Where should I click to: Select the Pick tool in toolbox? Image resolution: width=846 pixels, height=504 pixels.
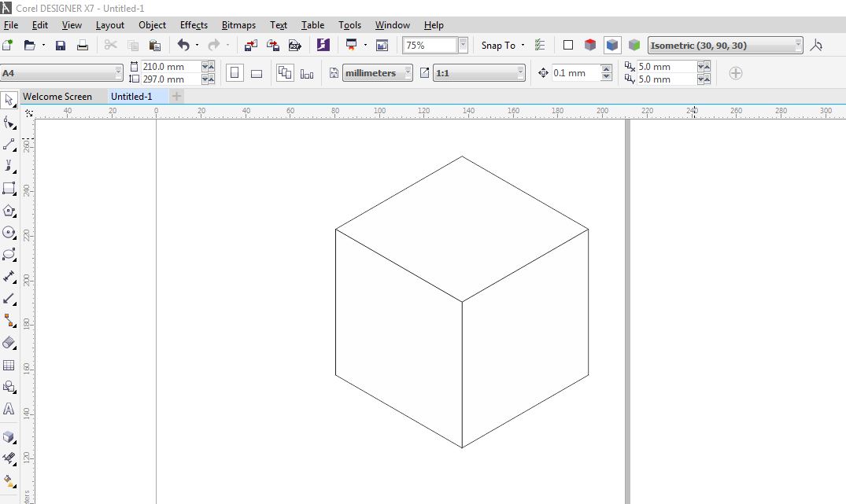coord(9,100)
